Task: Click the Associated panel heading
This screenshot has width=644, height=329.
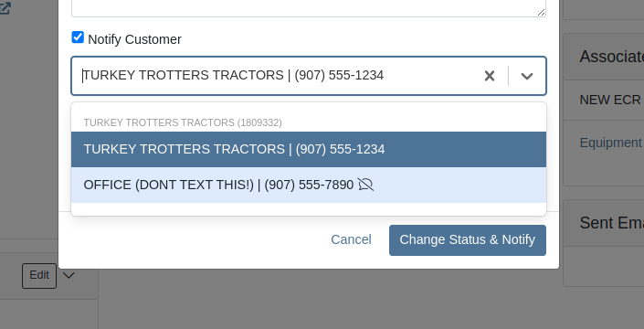Action: point(611,57)
